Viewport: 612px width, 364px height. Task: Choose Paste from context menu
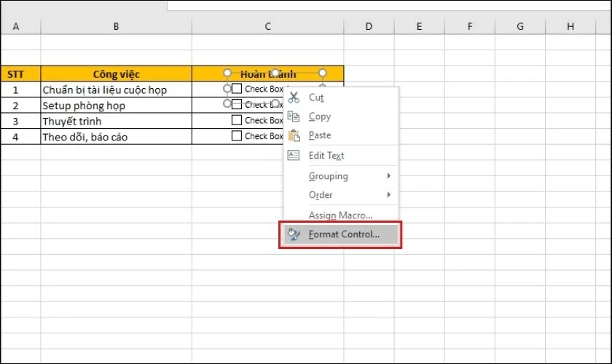tap(341, 135)
